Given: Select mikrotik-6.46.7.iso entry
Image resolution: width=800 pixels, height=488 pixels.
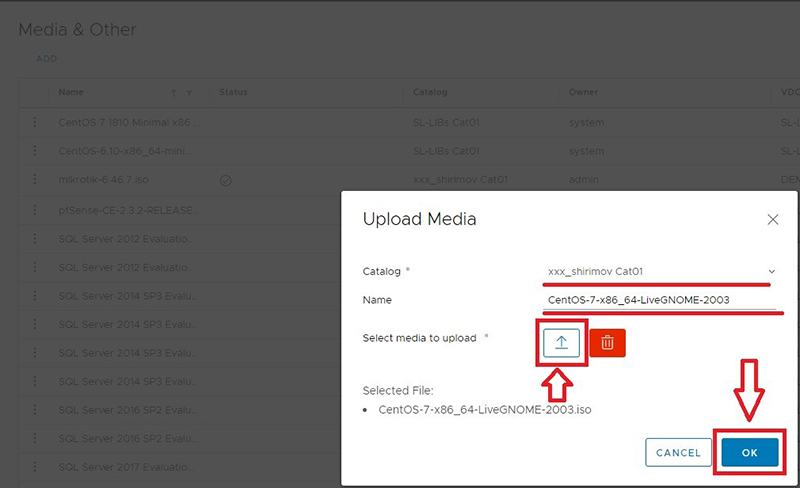Looking at the screenshot, I should pos(104,180).
